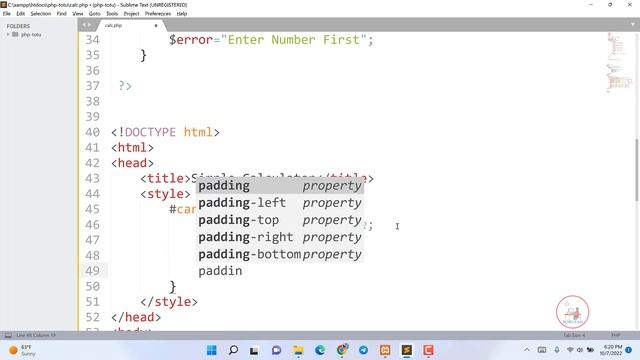Open the Help menu

coord(182,13)
